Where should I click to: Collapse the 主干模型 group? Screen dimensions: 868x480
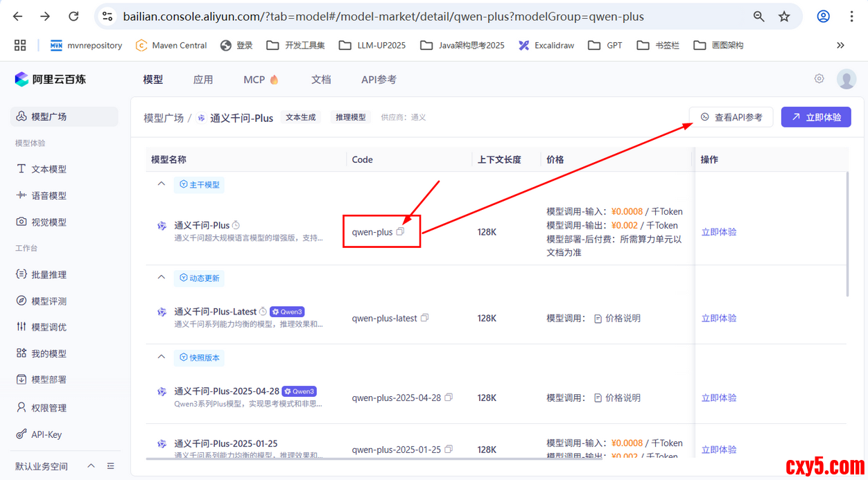tap(162, 184)
